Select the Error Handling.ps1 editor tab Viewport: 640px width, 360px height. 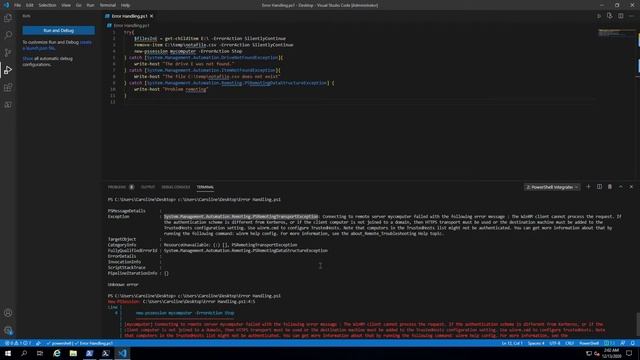[x=129, y=16]
